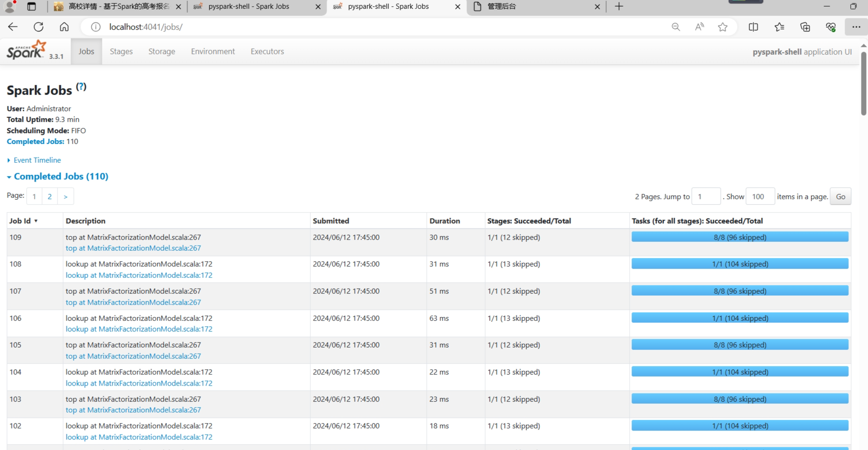Open a new browser tab
The height and width of the screenshot is (450, 868).
click(x=619, y=7)
